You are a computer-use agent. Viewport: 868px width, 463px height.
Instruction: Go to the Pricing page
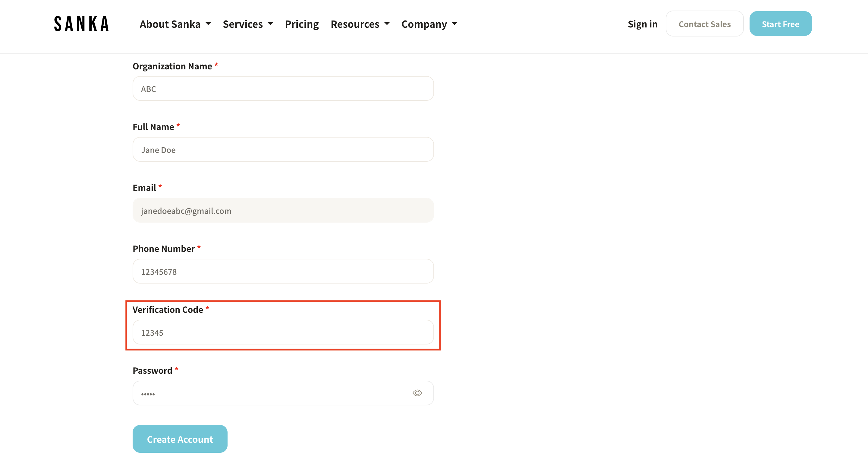pyautogui.click(x=302, y=24)
